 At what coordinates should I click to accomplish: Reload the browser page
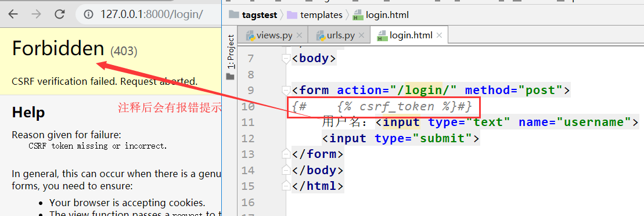point(60,15)
